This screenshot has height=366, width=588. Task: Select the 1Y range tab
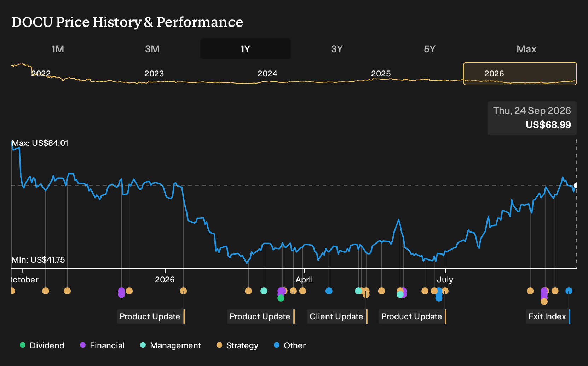point(245,49)
